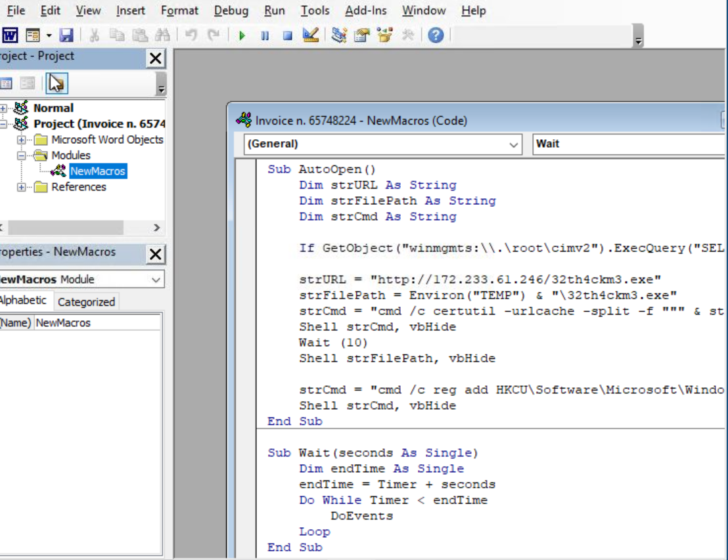Open the Insert menu
This screenshot has height=560, width=728.
coord(131,11)
